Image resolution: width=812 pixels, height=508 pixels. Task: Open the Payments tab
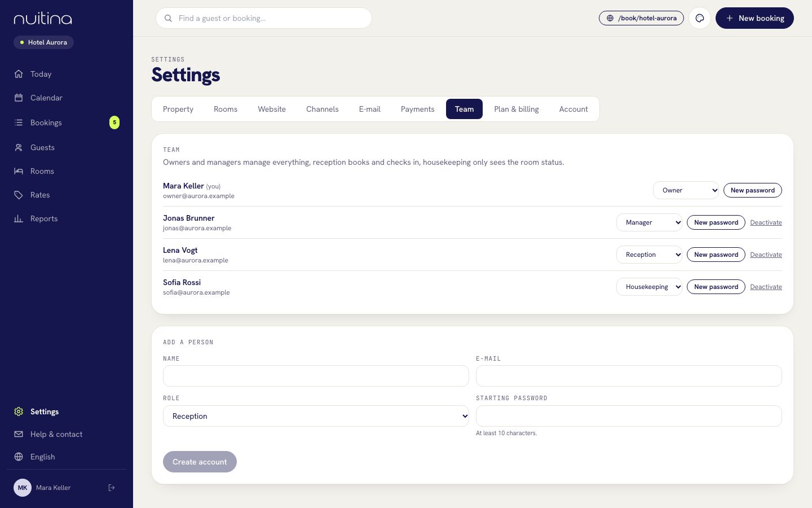pos(418,109)
